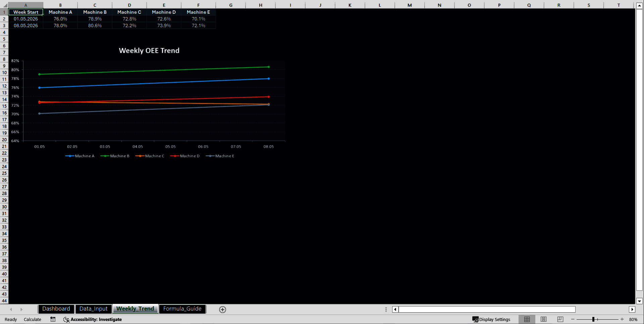This screenshot has height=324, width=644.
Task: Select the Week Start header cell
Action: pos(26,12)
